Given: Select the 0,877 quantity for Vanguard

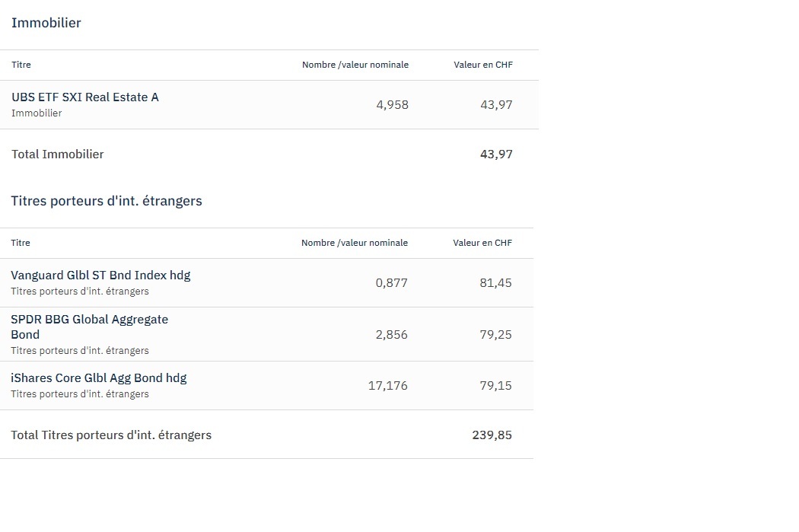Looking at the screenshot, I should point(391,283).
